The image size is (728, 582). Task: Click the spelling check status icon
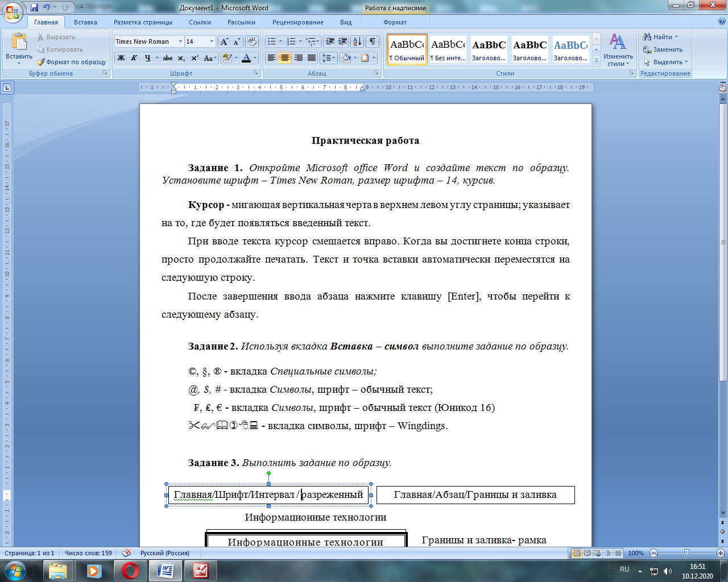(126, 553)
